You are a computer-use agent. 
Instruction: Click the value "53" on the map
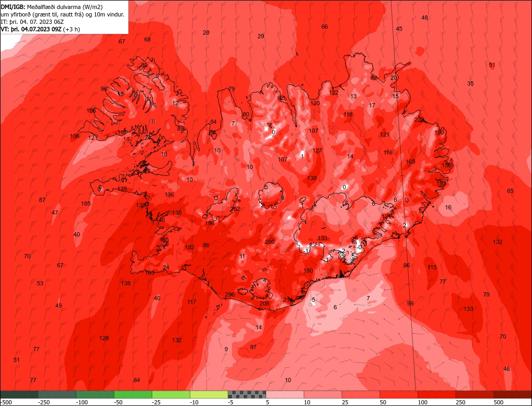tap(40, 283)
